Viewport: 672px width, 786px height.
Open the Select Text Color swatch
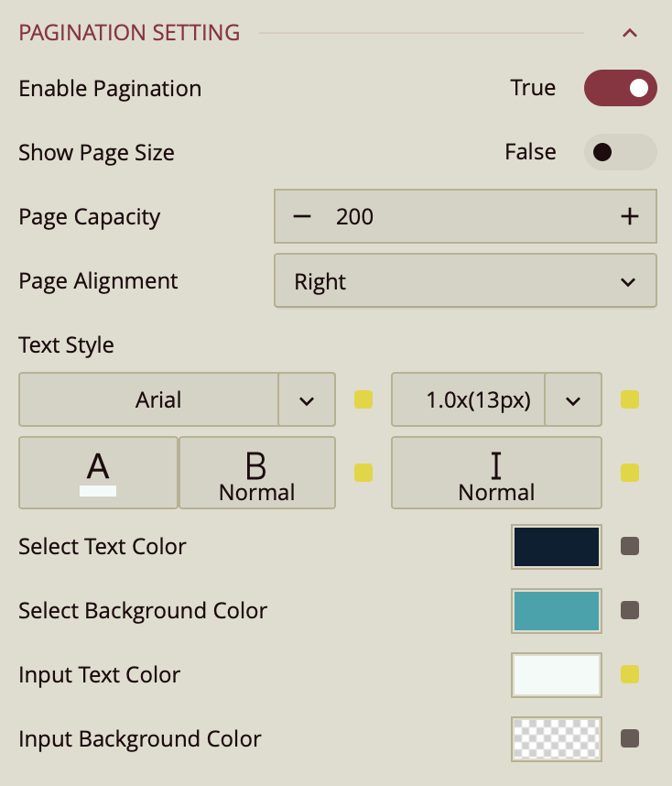(557, 547)
